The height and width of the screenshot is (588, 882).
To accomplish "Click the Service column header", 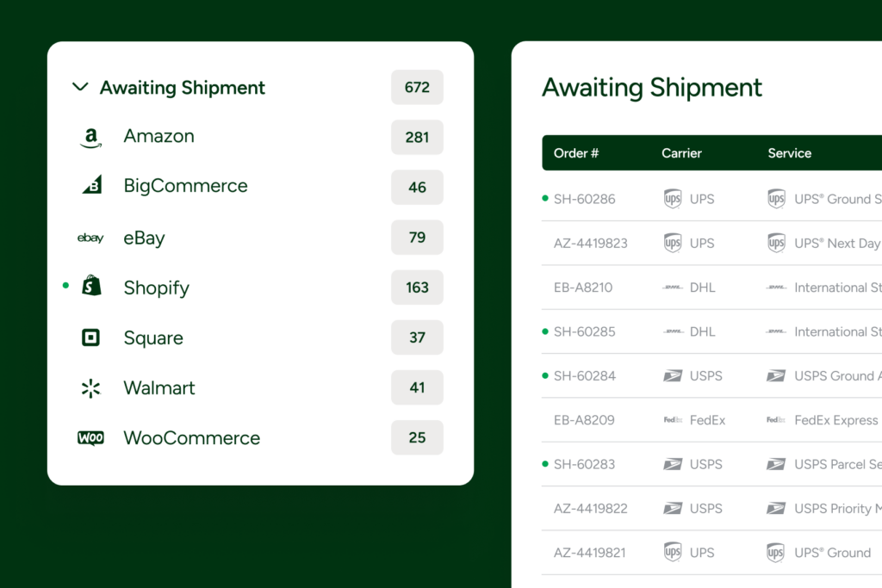I will [789, 153].
